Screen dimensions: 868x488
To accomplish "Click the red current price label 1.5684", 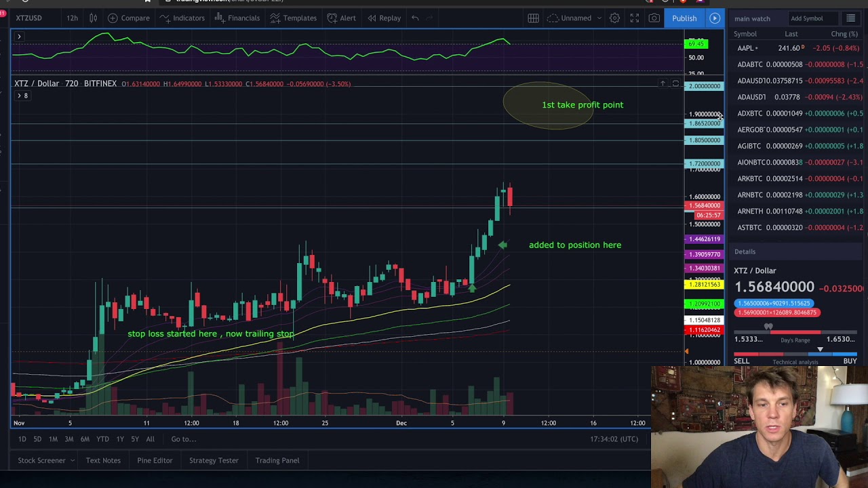I will pos(705,205).
